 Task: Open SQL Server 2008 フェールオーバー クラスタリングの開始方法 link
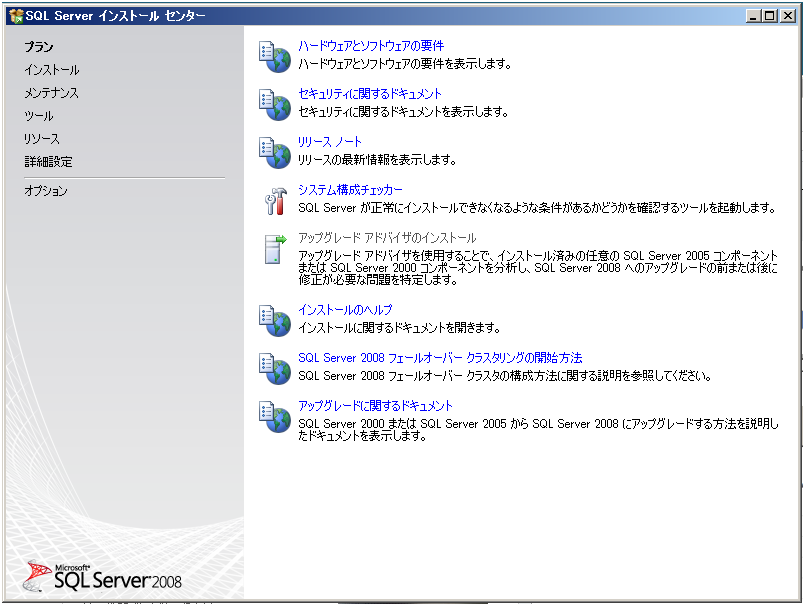440,358
